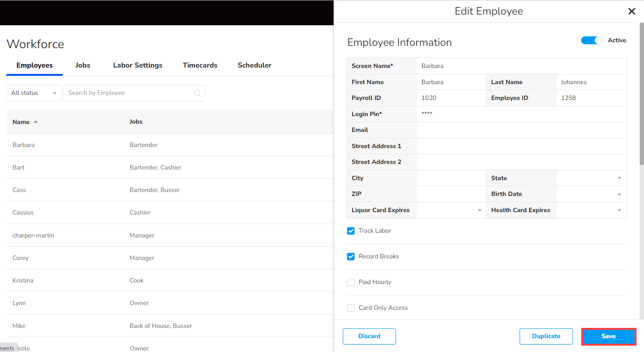
Task: Uncheck the Track Labor checkbox
Action: pos(351,231)
